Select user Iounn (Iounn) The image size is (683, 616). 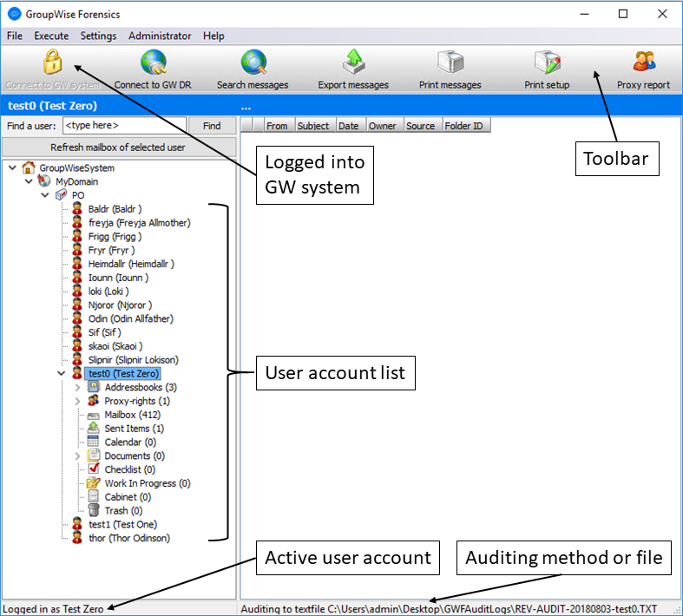(x=119, y=278)
